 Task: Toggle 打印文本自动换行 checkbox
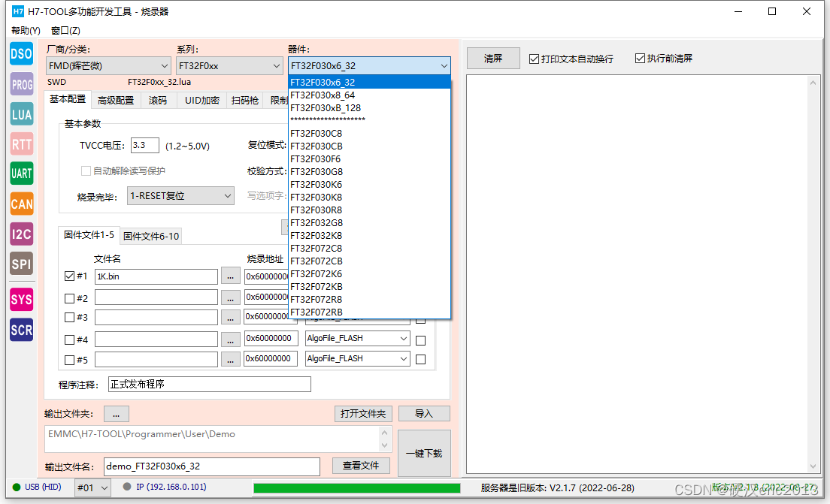click(534, 59)
